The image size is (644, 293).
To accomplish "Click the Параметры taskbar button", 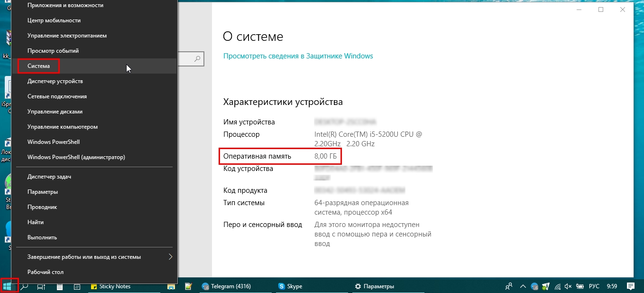I will pyautogui.click(x=375, y=286).
